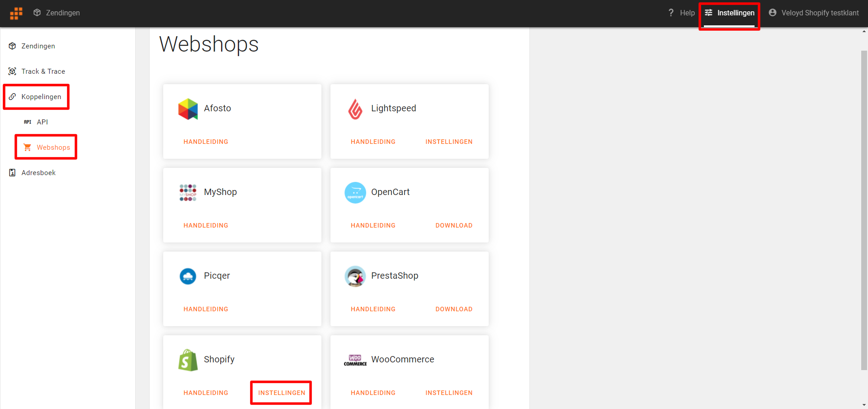Click the OpenCart blue circle logo
The height and width of the screenshot is (409, 868).
pyautogui.click(x=355, y=192)
